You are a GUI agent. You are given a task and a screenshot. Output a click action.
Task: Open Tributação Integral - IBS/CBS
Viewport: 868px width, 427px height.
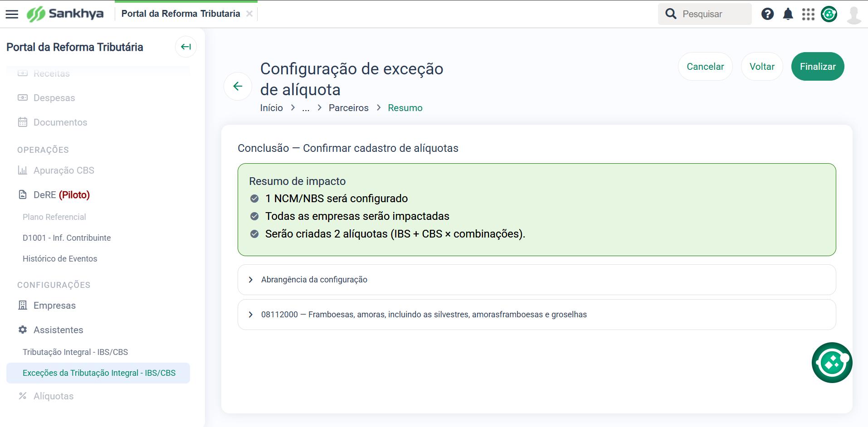[75, 352]
